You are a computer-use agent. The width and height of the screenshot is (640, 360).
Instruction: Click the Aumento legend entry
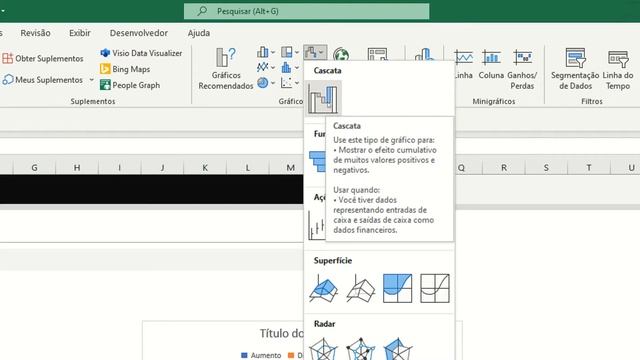[x=261, y=356]
